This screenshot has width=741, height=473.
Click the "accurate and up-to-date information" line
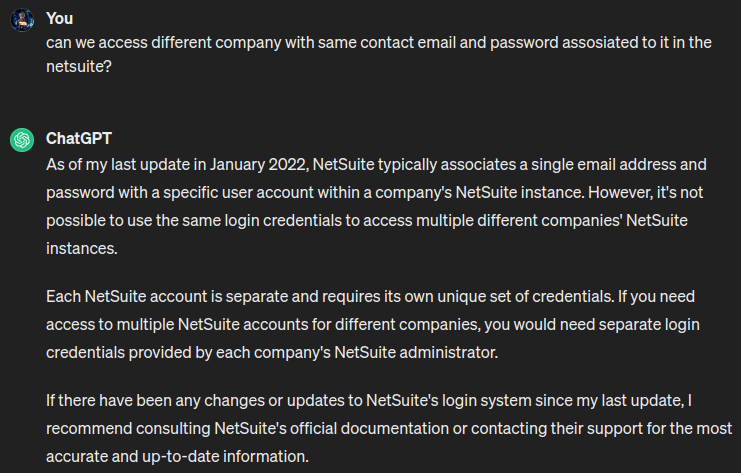[176, 458]
